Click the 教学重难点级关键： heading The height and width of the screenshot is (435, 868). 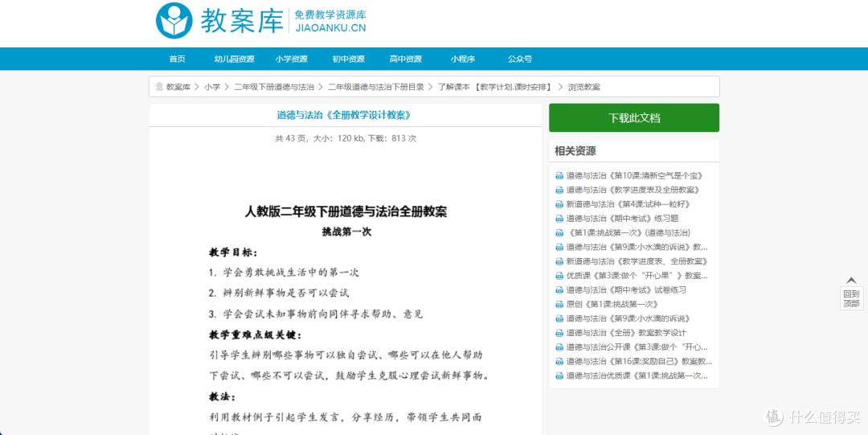256,336
